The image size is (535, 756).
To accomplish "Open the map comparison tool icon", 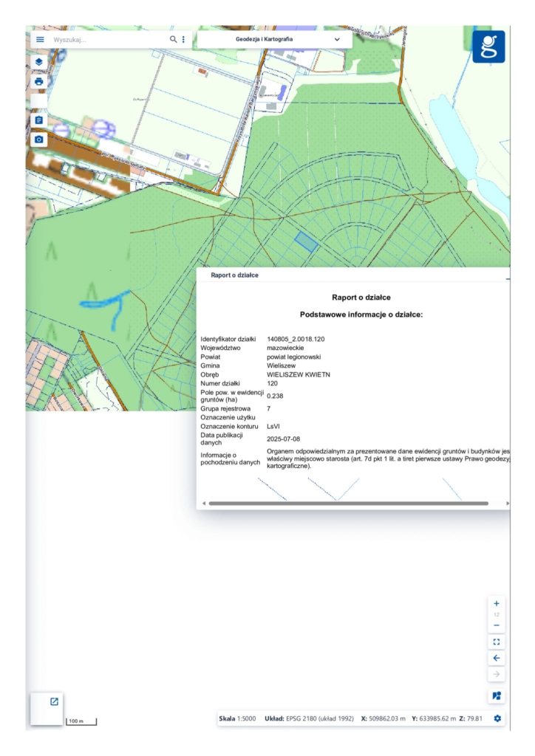I will [496, 696].
